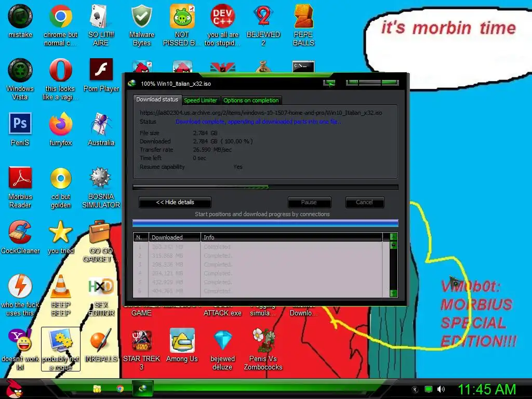Open the command prompt icon above the download dialog
This screenshot has height=399, width=532.
(303, 66)
